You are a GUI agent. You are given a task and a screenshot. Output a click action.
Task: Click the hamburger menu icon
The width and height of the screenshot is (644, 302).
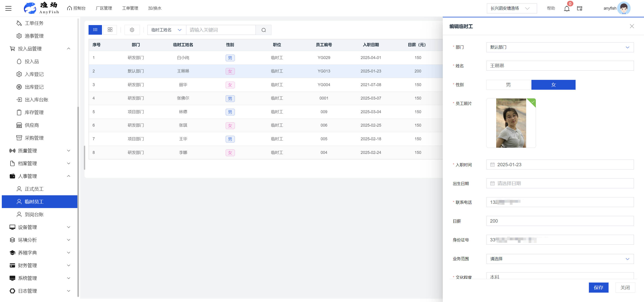click(8, 8)
